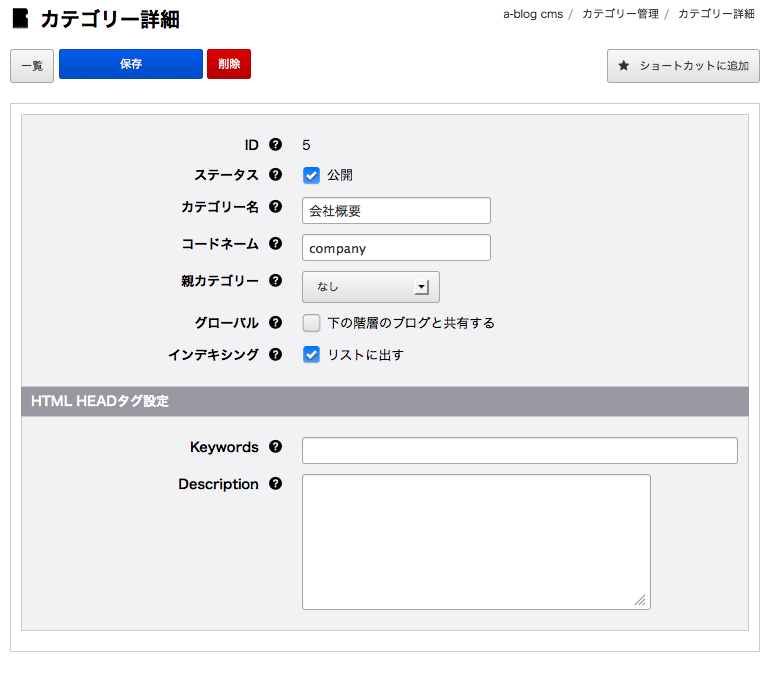Click help icon next to コードネーム

[276, 244]
